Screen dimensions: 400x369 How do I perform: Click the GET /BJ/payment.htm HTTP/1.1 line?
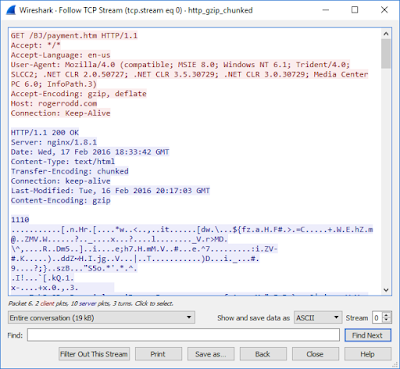point(74,35)
